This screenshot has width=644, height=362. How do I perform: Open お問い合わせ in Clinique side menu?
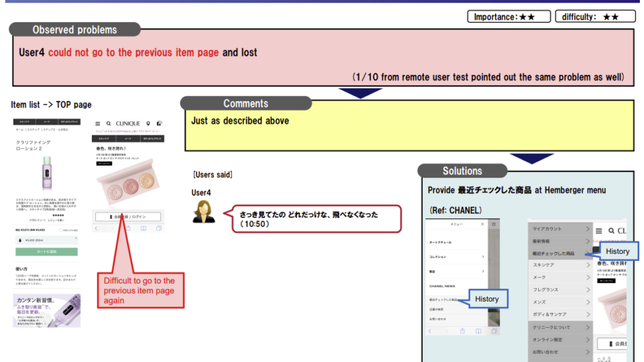pos(561,352)
